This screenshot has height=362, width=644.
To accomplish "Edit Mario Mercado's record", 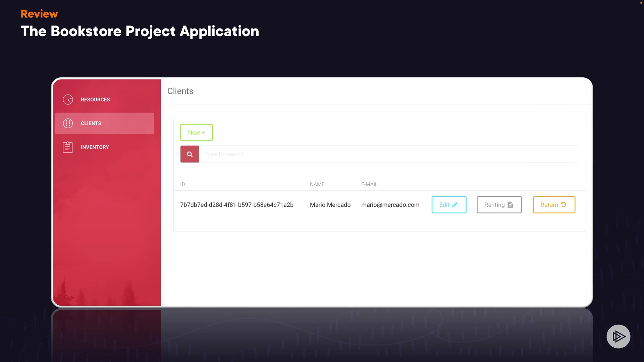I will (448, 205).
